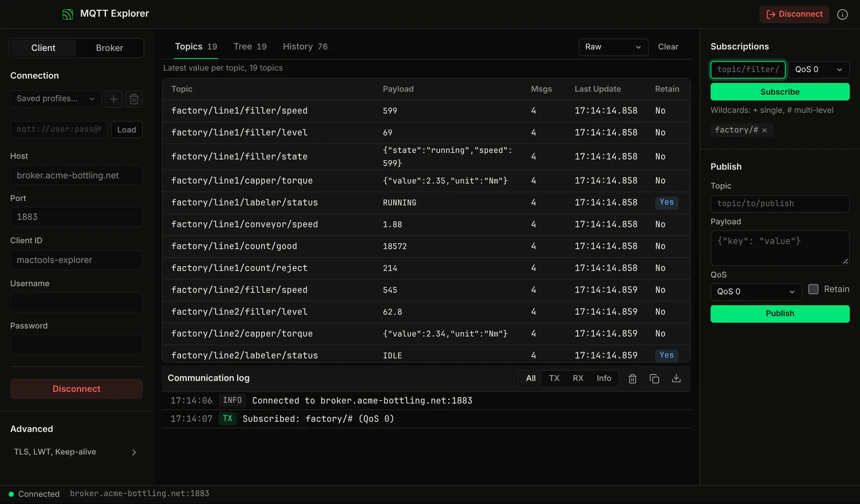Download the communication log

point(676,379)
